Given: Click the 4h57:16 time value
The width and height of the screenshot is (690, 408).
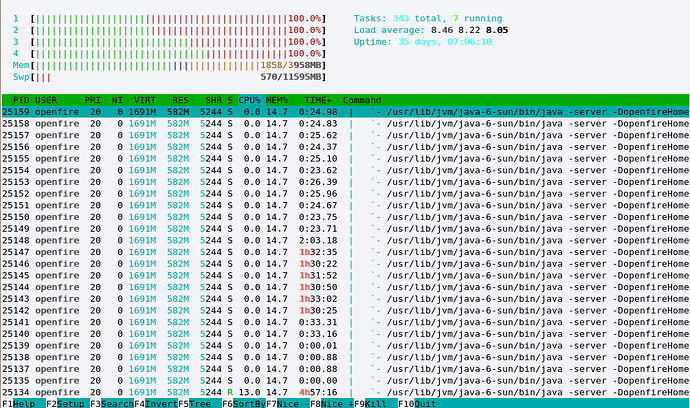Looking at the screenshot, I should [x=318, y=392].
